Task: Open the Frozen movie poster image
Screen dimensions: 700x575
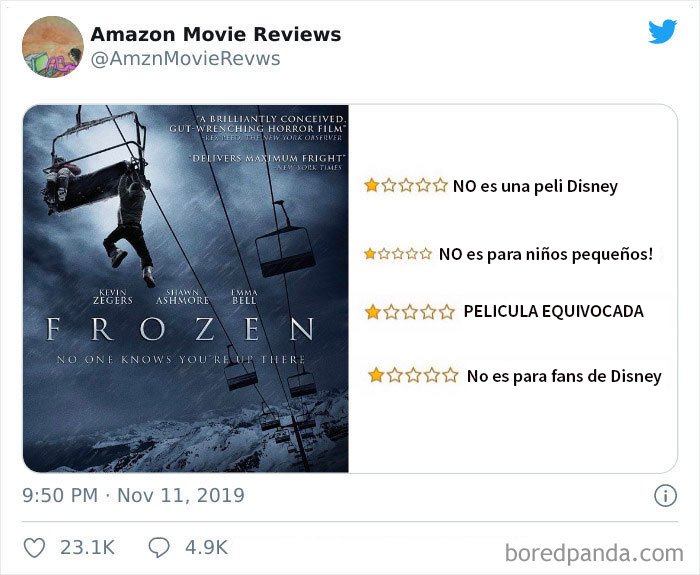Action: (x=186, y=288)
